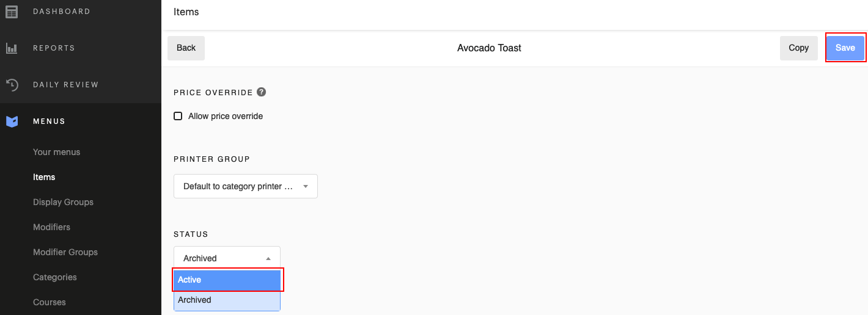Open the Courses sidebar item
The height and width of the screenshot is (315, 868).
pos(49,302)
